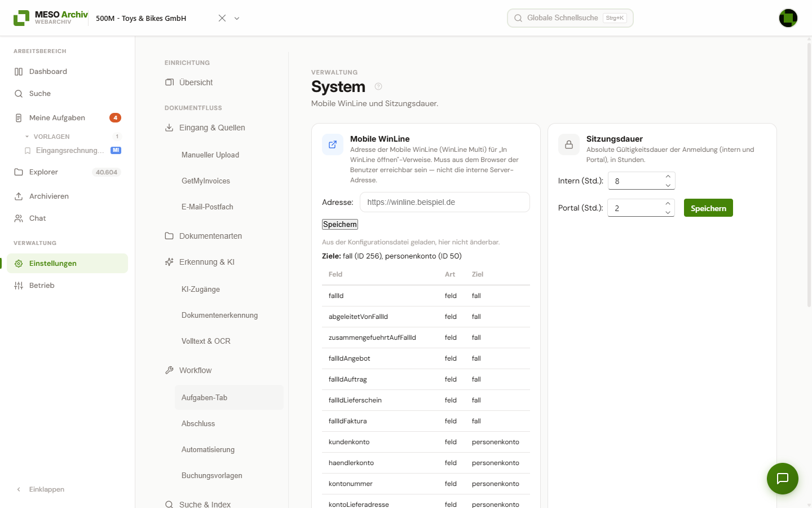Decrease the Portal (Std.) value

(x=668, y=212)
